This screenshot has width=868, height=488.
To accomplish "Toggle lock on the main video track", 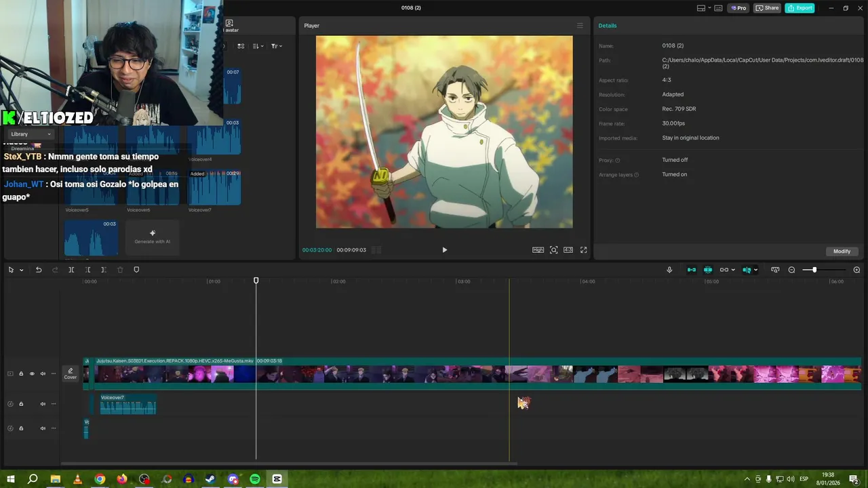I will pyautogui.click(x=21, y=373).
